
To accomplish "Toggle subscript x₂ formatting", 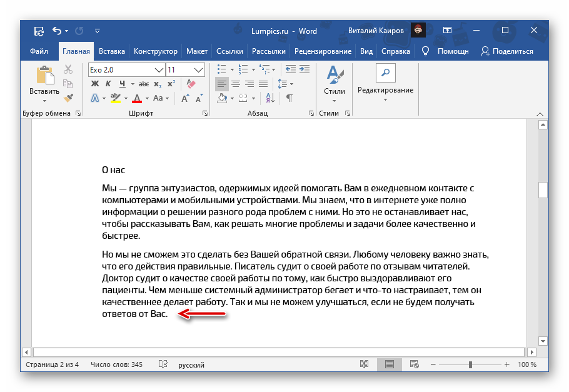I will point(158,84).
